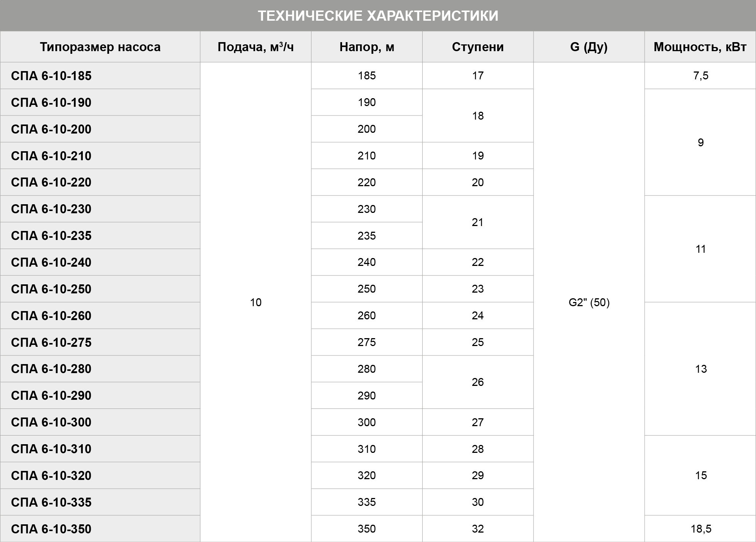The width and height of the screenshot is (756, 542).
Task: Click the stages value 32 cell
Action: point(478,529)
